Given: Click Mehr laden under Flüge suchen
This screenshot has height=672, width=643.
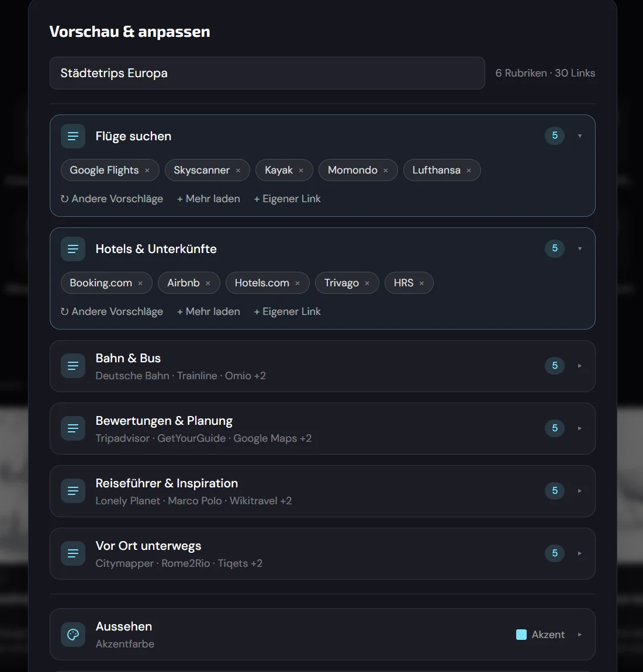Looking at the screenshot, I should pos(208,199).
